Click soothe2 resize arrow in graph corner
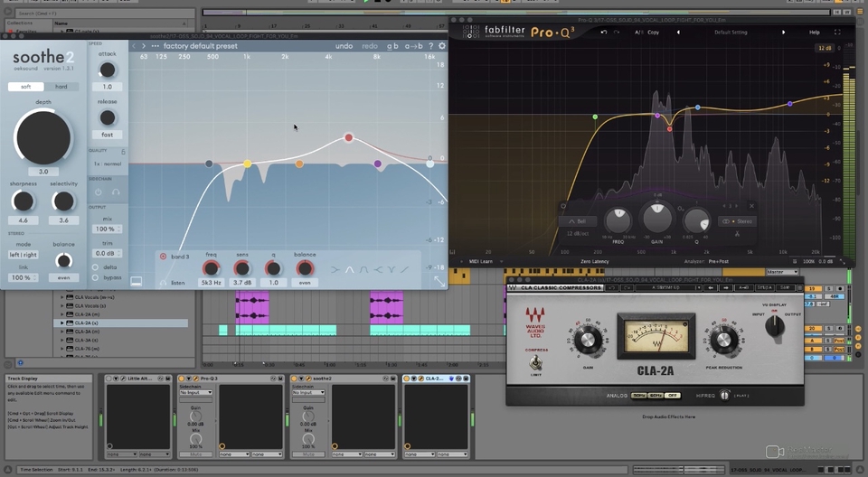 point(439,281)
